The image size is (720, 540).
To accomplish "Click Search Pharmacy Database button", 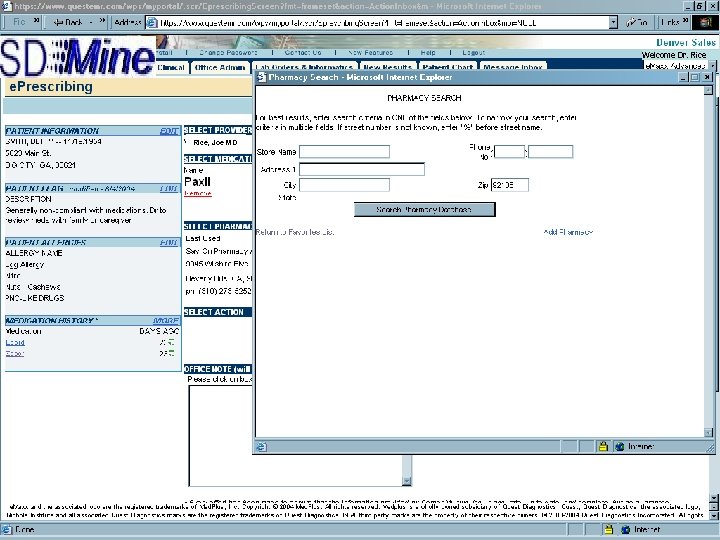I will coord(425,209).
